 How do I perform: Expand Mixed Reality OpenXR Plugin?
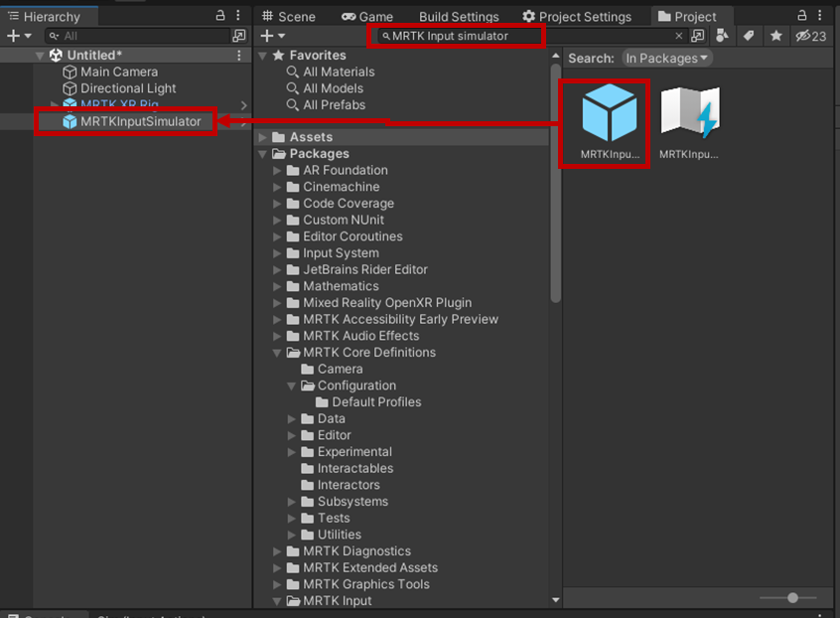pyautogui.click(x=277, y=303)
